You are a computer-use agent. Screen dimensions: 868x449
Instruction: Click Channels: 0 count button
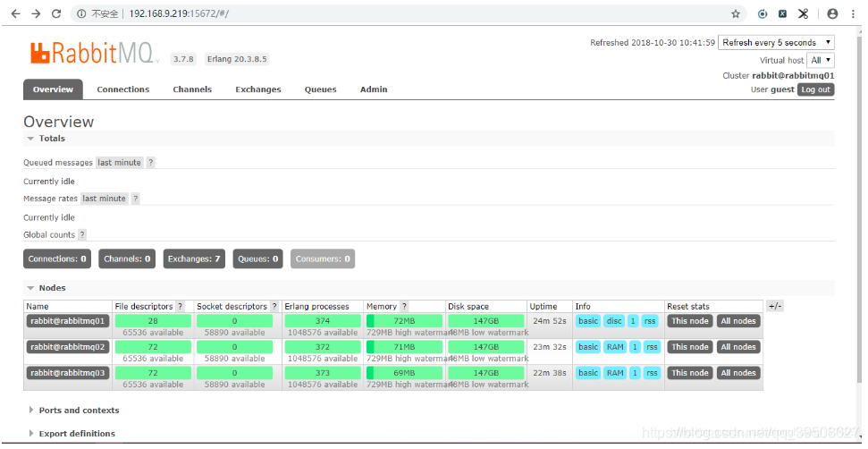coord(127,258)
